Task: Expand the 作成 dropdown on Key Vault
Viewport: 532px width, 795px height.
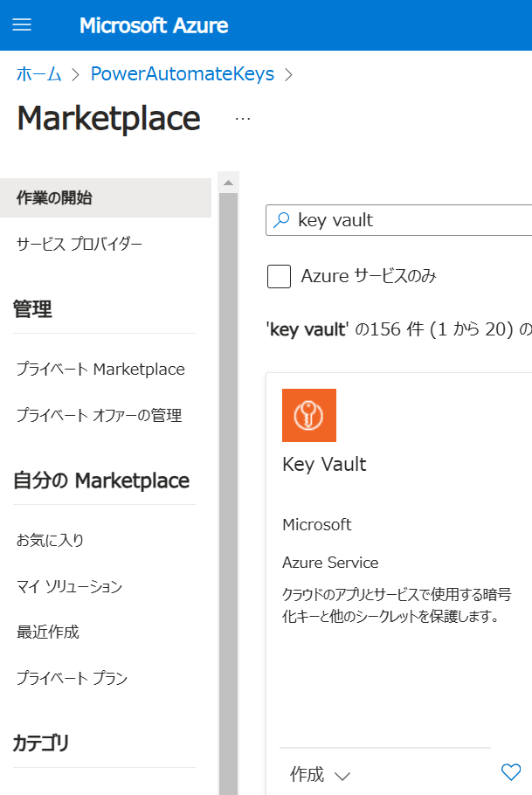Action: point(320,775)
